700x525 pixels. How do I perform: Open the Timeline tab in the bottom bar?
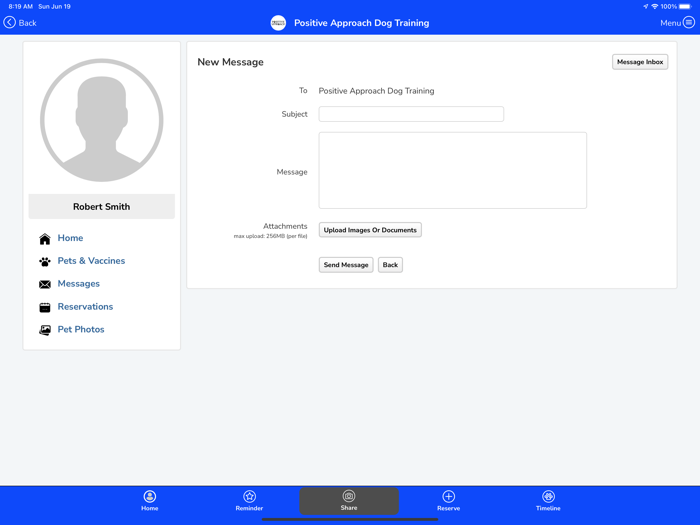point(548,500)
